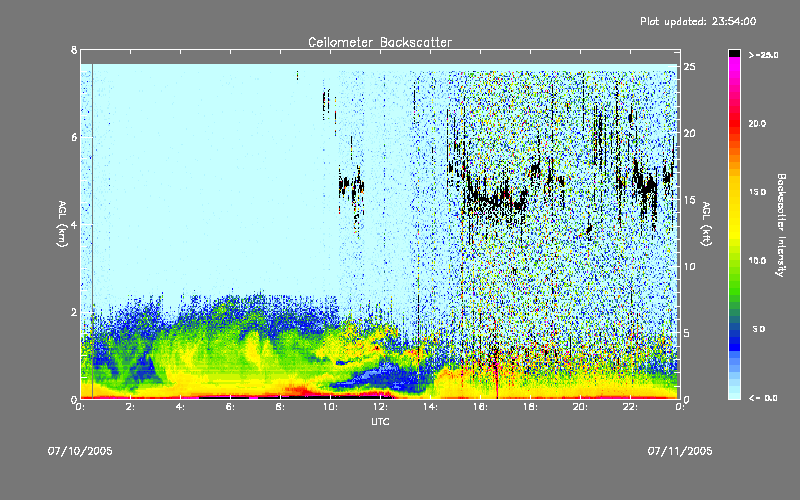Viewport: 800px width, 500px height.
Task: Select the "2:" hour tick label
Action: pos(131,407)
